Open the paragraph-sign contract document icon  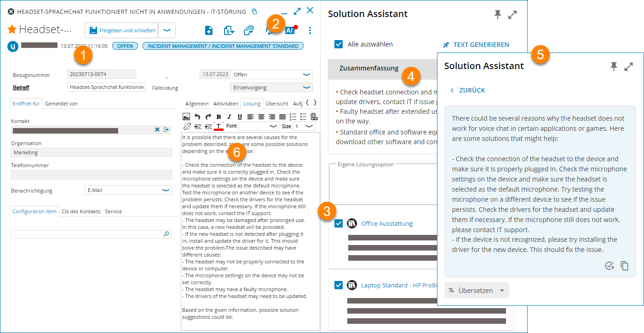(x=229, y=30)
